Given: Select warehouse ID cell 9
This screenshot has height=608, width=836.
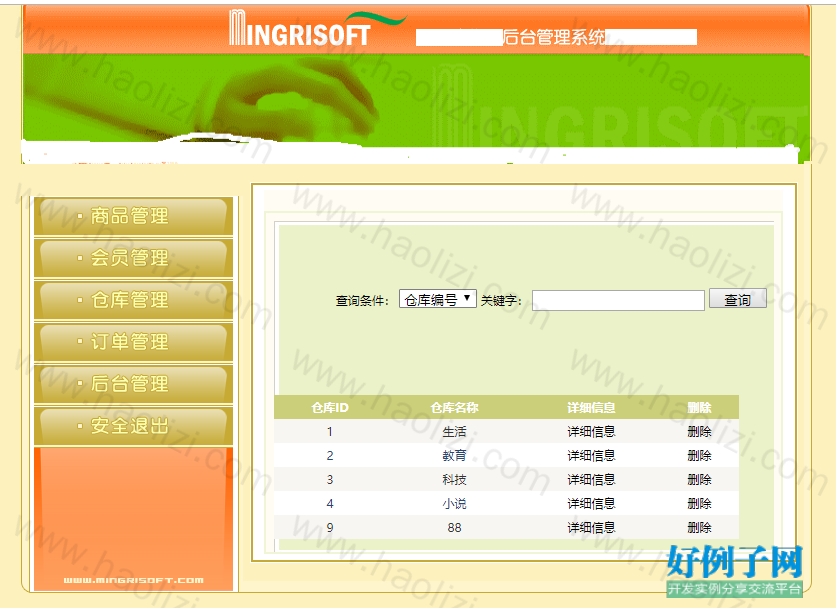Looking at the screenshot, I should pyautogui.click(x=329, y=527).
